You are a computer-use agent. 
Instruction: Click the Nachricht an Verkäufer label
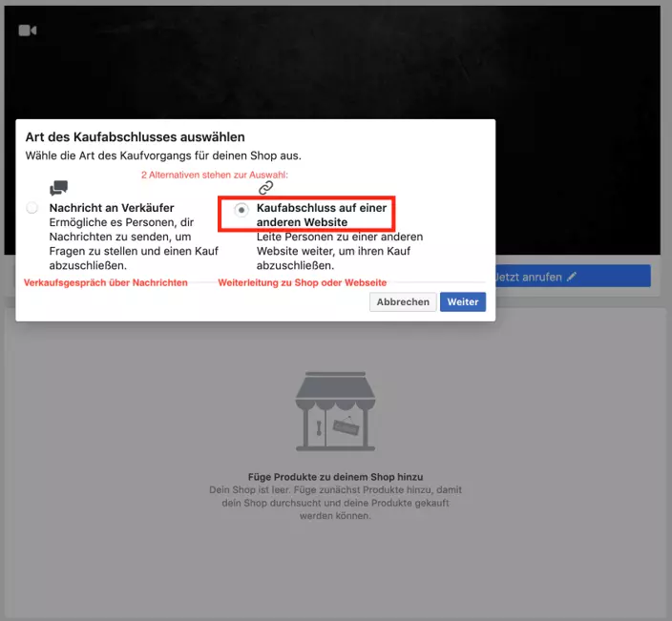click(112, 208)
